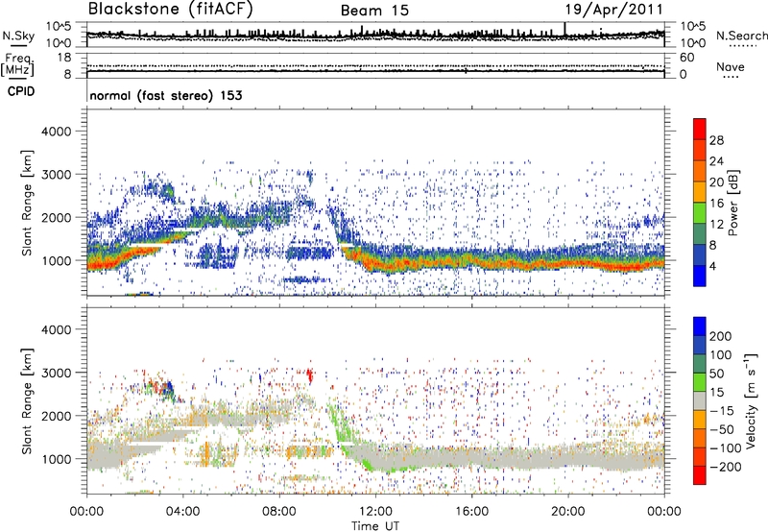This screenshot has height=532, width=768.
Task: Click the 4 tick on power colorbar
Action: 713,266
